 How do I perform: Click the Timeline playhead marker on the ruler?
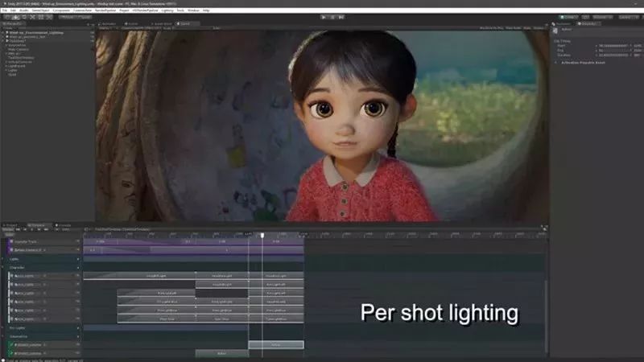262,235
